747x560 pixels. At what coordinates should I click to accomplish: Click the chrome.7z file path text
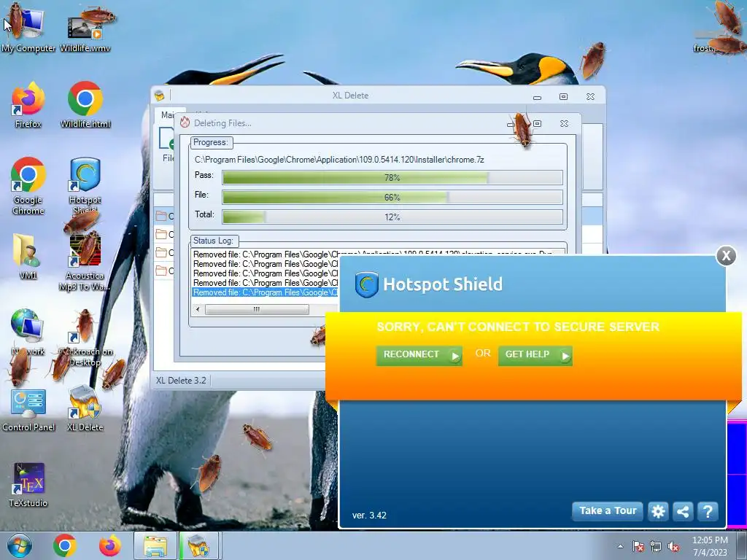[x=339, y=160]
